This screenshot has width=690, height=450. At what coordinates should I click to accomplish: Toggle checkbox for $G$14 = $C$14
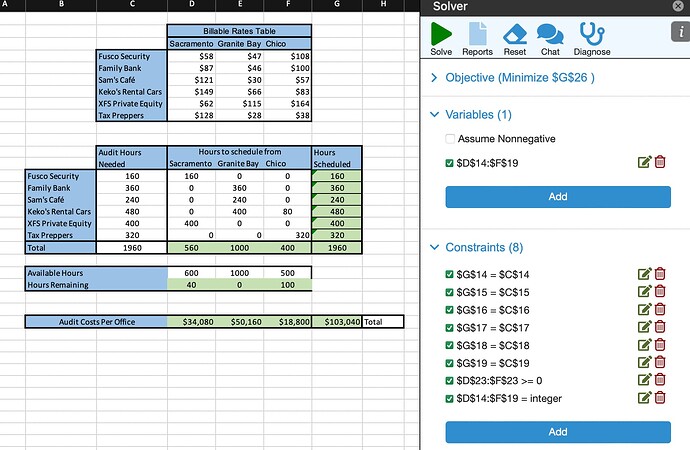(449, 274)
